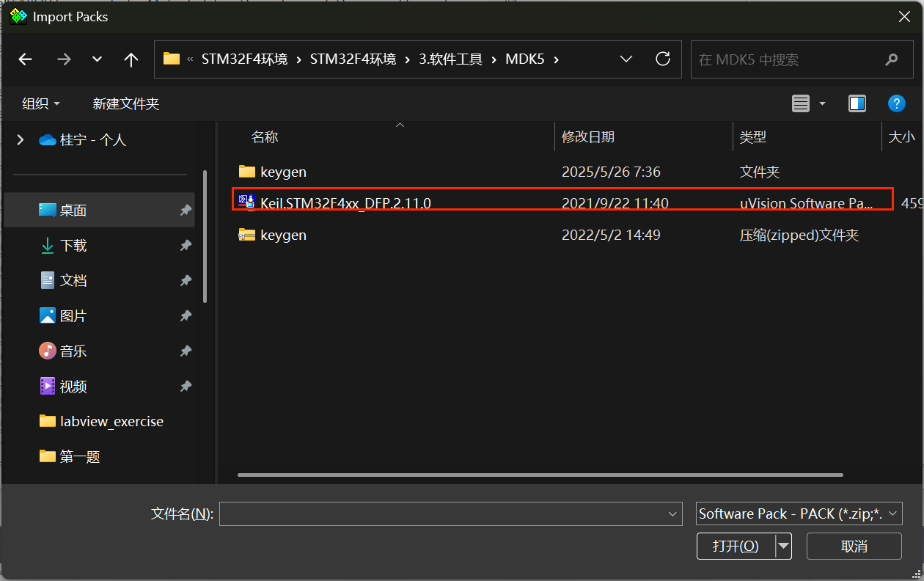Viewport: 924px width, 581px height.
Task: Refresh the MDK5 folder view
Action: [x=663, y=59]
